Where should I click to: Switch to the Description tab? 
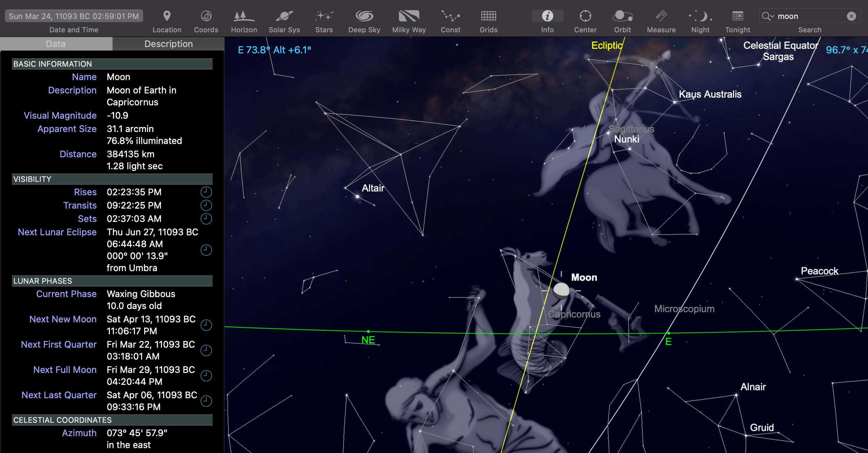click(168, 44)
